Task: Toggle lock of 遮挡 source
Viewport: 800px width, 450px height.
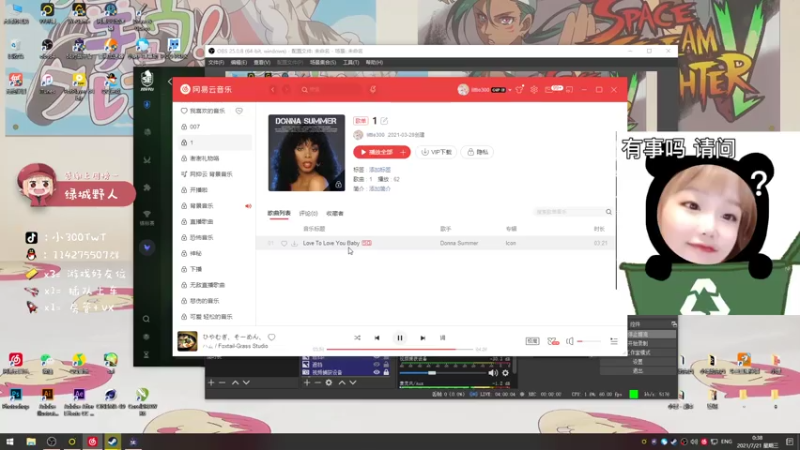Action: click(x=386, y=365)
